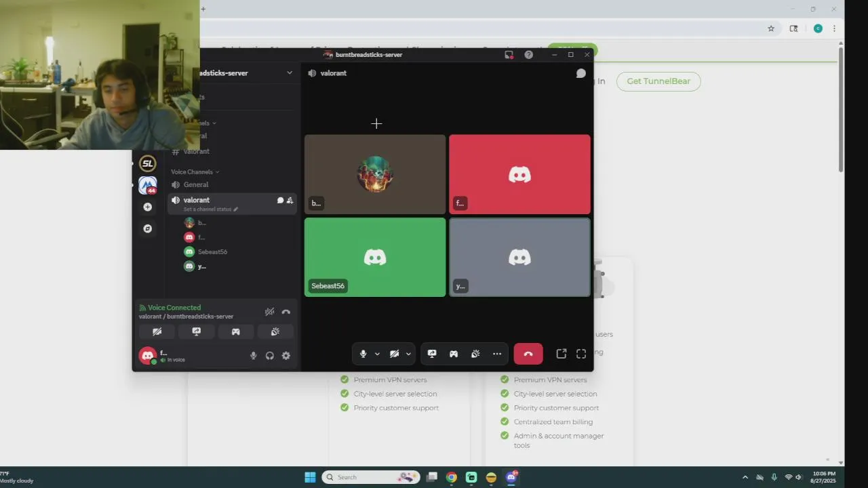The height and width of the screenshot is (488, 868).
Task: Select the valorant voice channel row
Action: pos(232,203)
